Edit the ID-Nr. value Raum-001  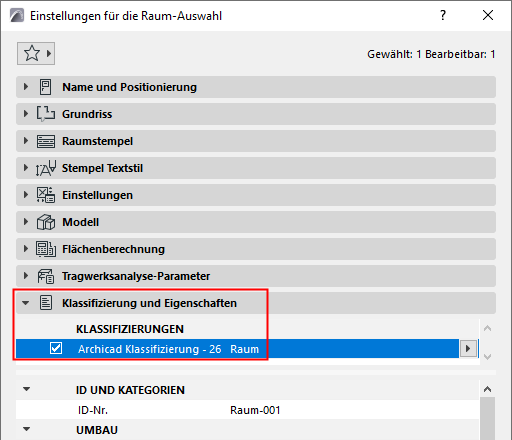(255, 410)
